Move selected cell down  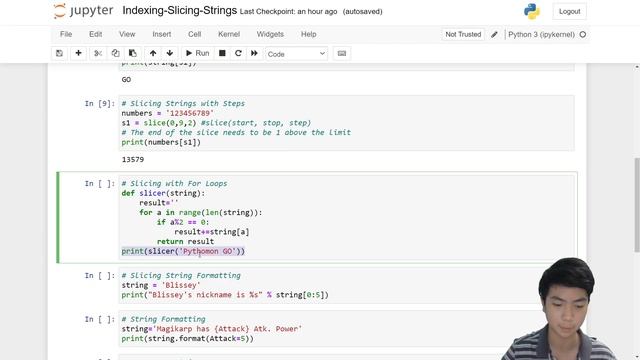click(170, 53)
